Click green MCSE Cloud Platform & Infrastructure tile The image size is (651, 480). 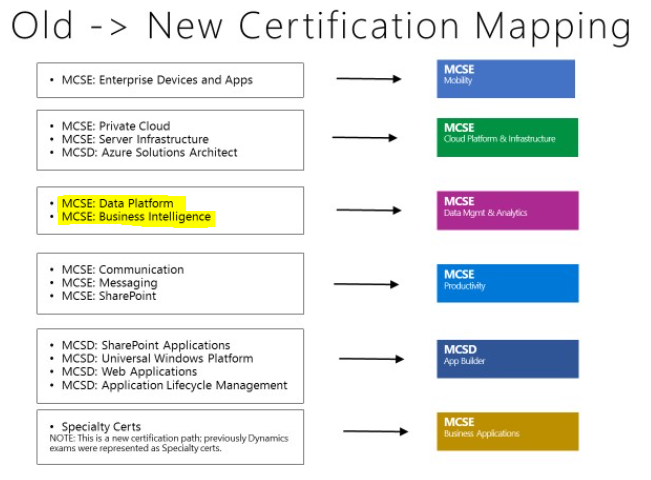pyautogui.click(x=507, y=137)
